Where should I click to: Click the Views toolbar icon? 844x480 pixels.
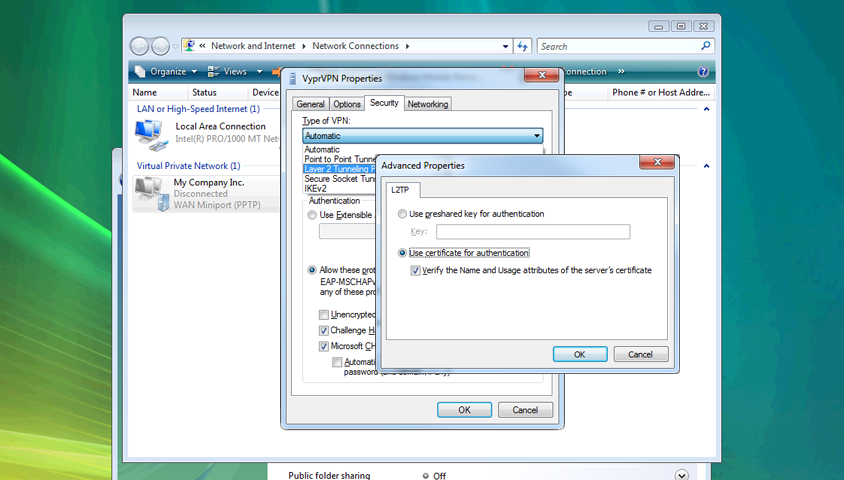tap(215, 72)
